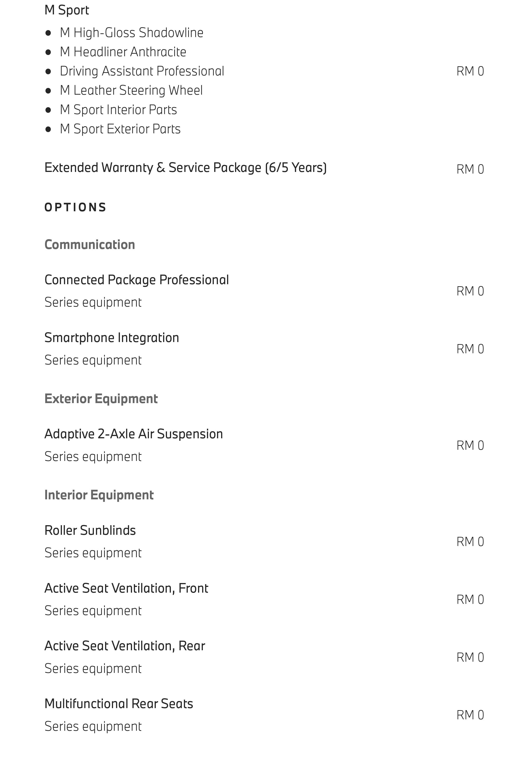Click the M Sport package heading

[67, 10]
